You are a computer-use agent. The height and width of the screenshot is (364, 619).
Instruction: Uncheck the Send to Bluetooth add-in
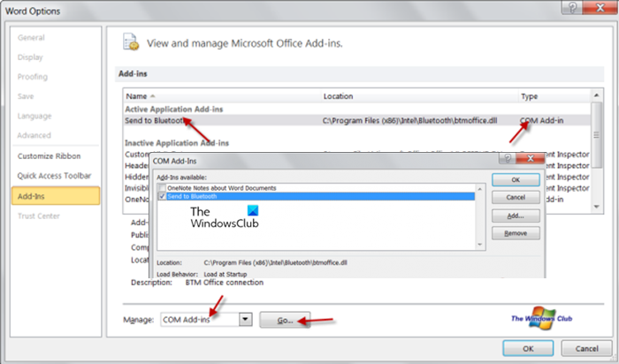(162, 196)
